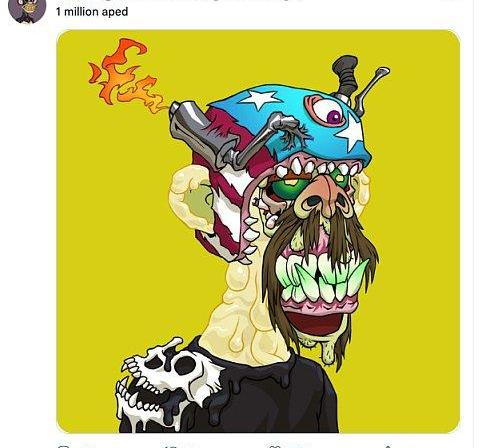The width and height of the screenshot is (494, 448).
Task: Like the tweet with the heart icon
Action: point(275,446)
